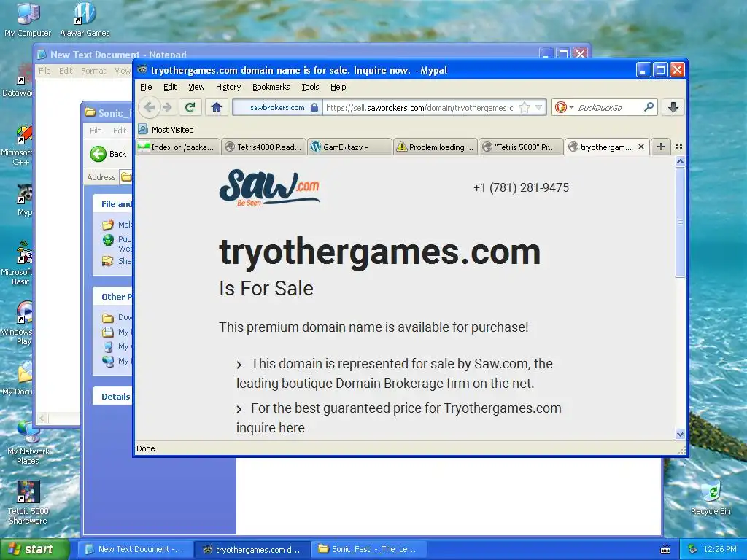The width and height of the screenshot is (747, 560).
Task: Open the File menu in Mypal
Action: click(146, 87)
